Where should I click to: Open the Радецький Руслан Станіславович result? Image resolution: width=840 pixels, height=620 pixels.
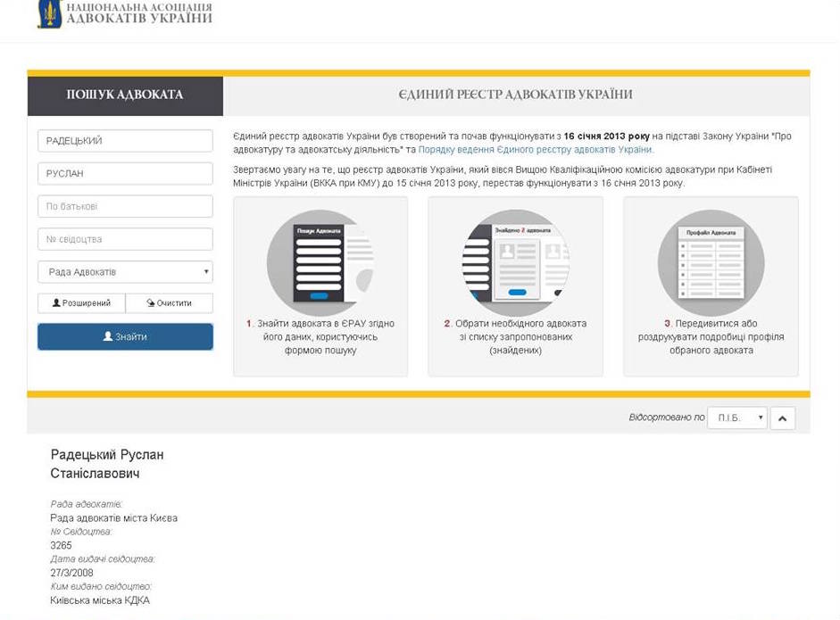[x=107, y=464]
